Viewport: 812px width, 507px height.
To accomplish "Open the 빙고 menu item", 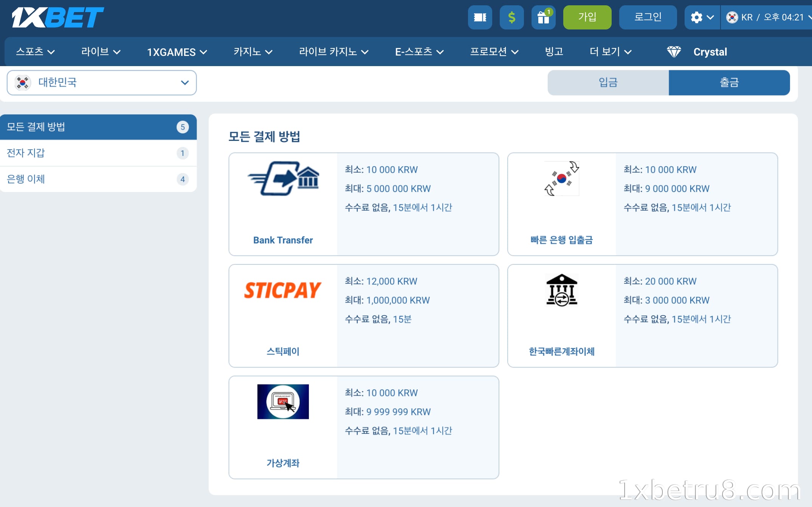I will [x=554, y=52].
